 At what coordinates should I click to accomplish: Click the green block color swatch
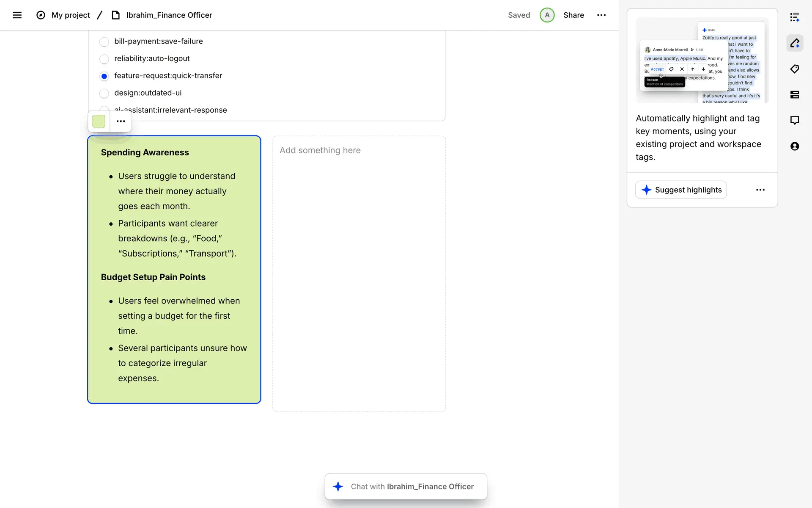(99, 121)
